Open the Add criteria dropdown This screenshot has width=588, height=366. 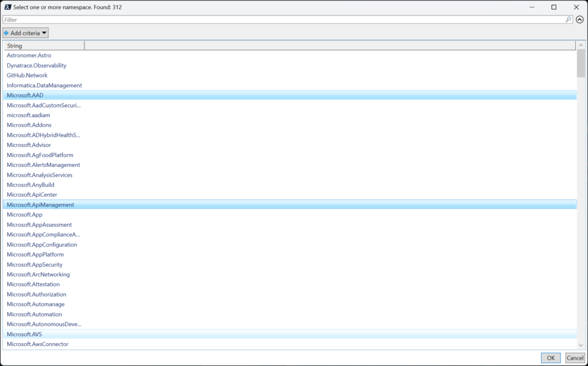click(x=25, y=33)
